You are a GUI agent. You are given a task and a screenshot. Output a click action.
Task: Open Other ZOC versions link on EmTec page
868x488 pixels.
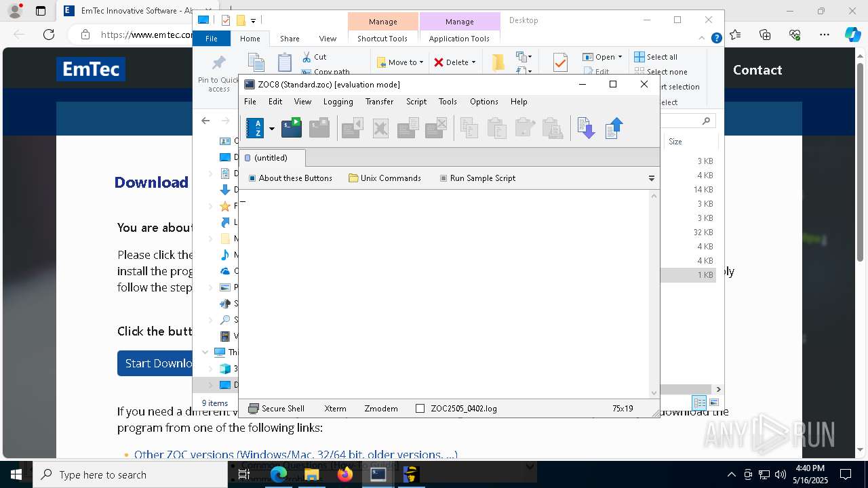296,455
